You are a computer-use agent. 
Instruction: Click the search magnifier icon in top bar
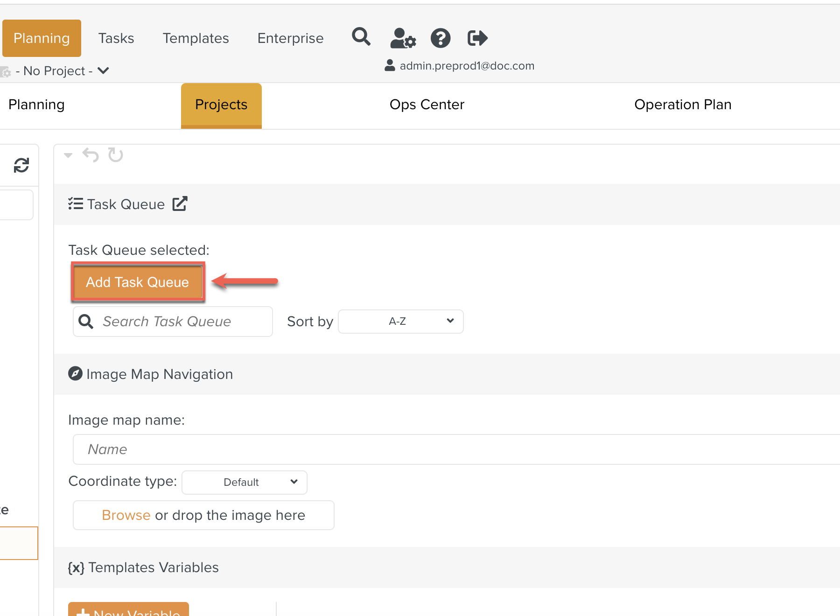[x=361, y=37]
